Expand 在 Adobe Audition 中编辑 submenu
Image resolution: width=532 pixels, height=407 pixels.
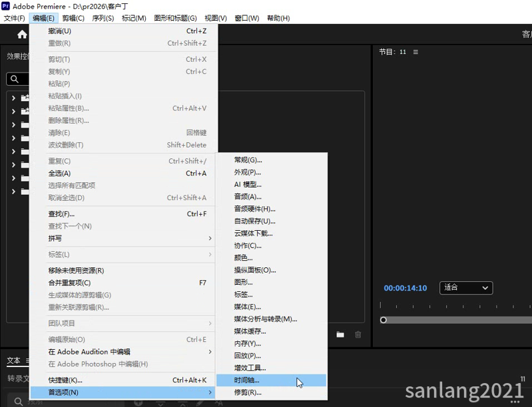[x=123, y=352]
